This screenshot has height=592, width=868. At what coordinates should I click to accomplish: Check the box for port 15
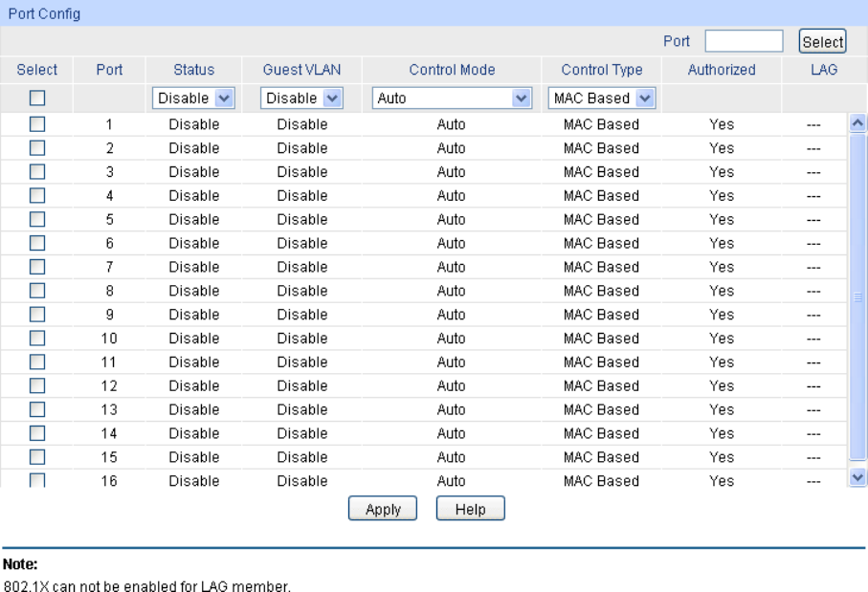pos(37,457)
